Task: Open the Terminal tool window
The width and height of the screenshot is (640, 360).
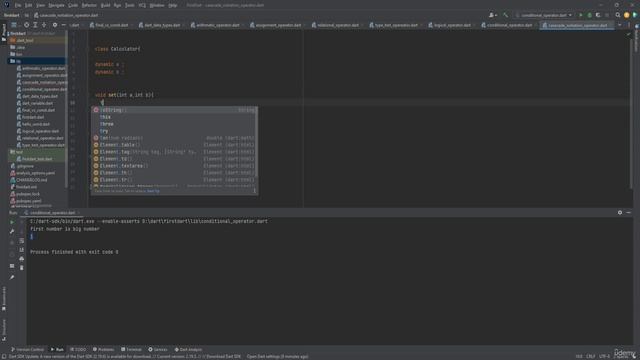Action: (x=131, y=349)
